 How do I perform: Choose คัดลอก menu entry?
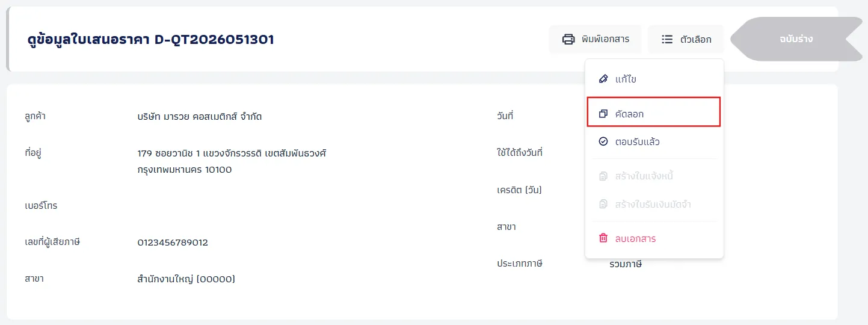(654, 113)
